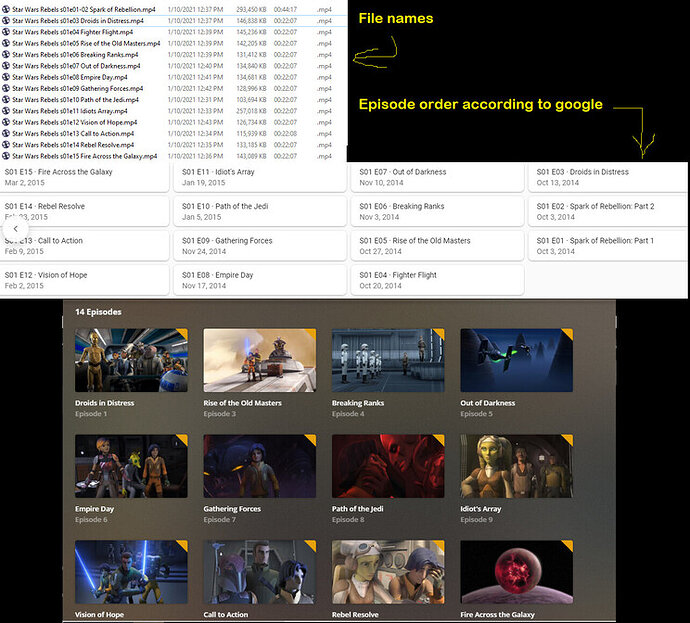Click file icon of Rebel Resolve.mp4

click(x=6, y=145)
